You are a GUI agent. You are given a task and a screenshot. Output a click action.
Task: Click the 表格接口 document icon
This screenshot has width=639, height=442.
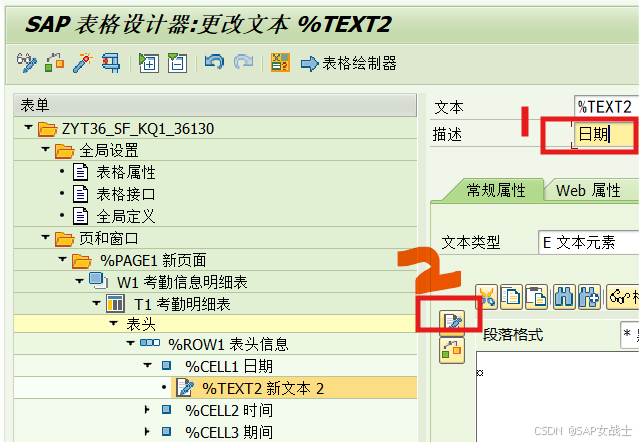click(x=80, y=194)
